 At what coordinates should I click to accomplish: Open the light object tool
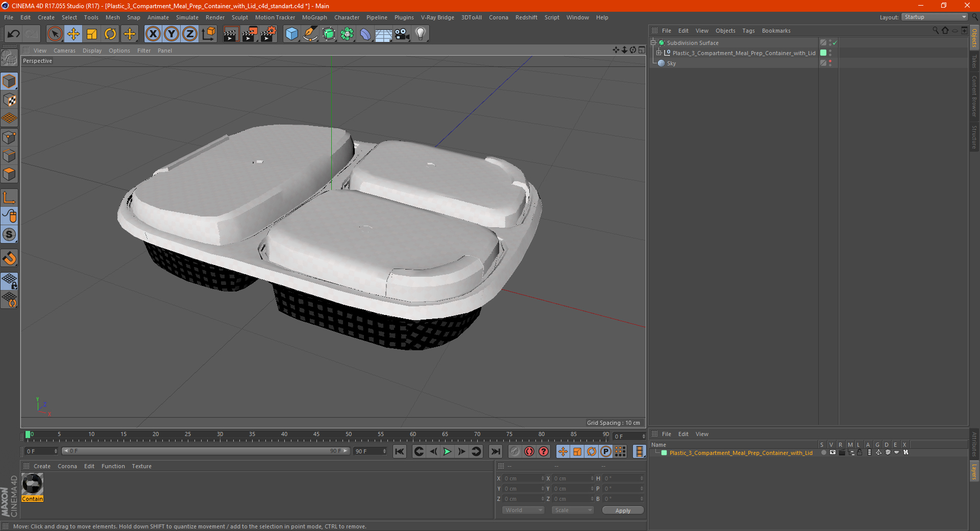tap(420, 34)
